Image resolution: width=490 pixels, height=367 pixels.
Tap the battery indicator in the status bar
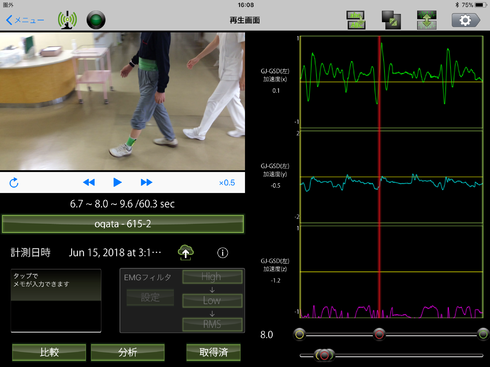pyautogui.click(x=481, y=5)
